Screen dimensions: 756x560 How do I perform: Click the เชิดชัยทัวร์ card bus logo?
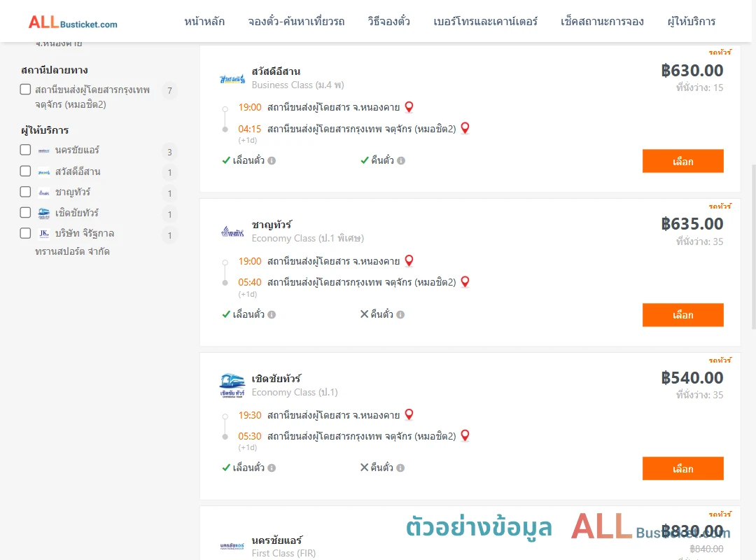tap(232, 385)
